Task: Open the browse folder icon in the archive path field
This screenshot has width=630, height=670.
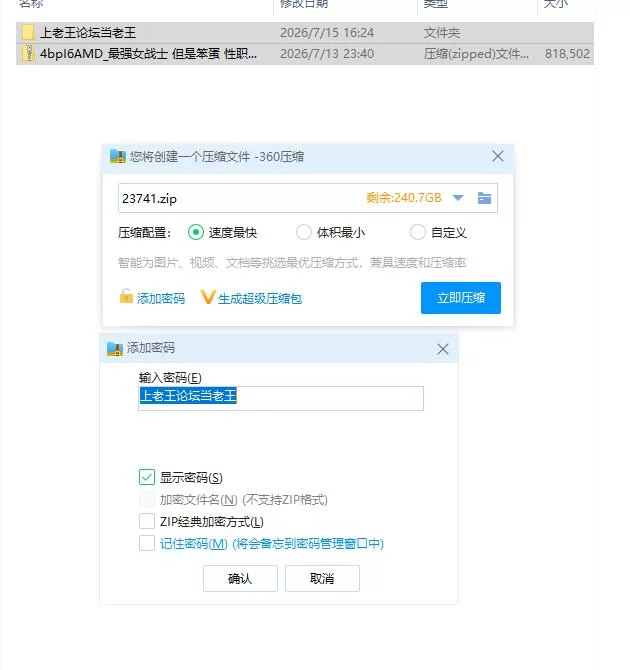Action: click(x=484, y=198)
